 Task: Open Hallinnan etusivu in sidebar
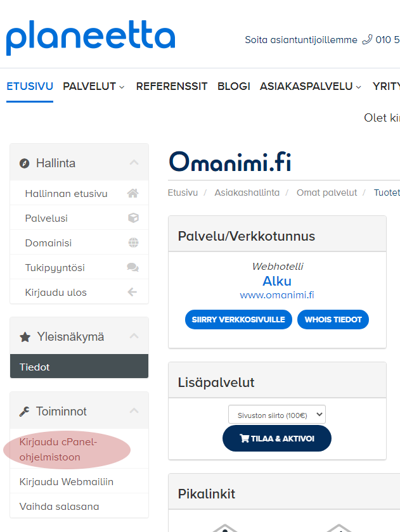click(79, 193)
